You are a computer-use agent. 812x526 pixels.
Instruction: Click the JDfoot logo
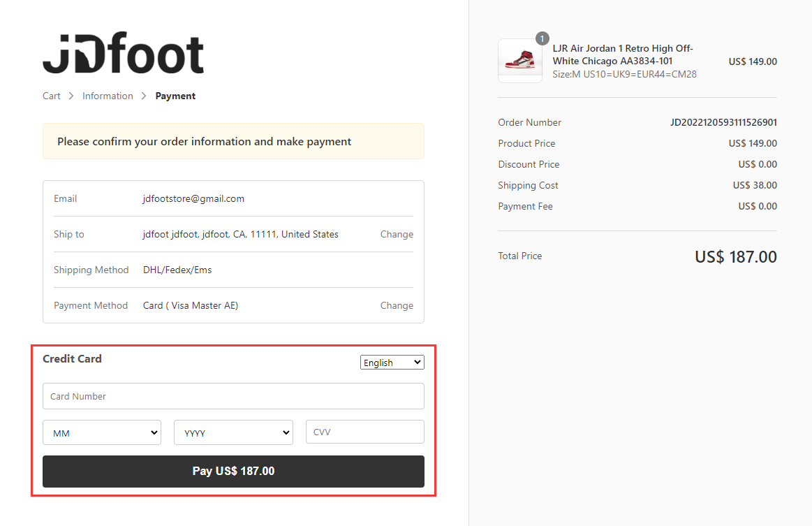tap(124, 53)
